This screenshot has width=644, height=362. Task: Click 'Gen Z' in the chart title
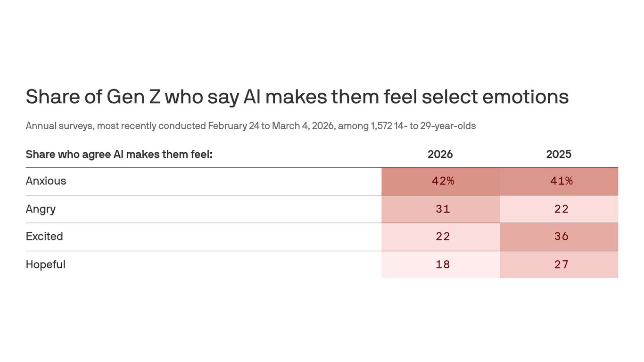coord(133,97)
